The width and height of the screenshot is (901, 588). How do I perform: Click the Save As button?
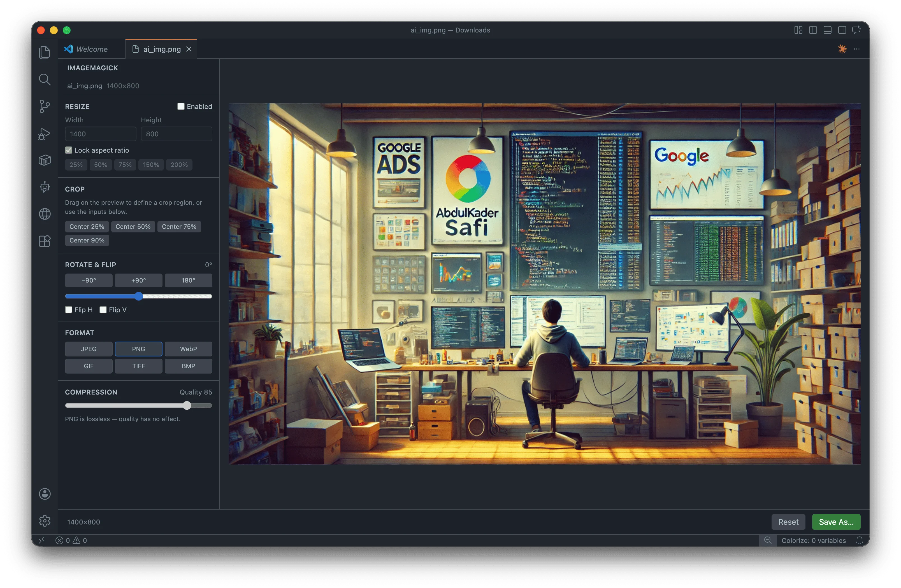pyautogui.click(x=836, y=522)
